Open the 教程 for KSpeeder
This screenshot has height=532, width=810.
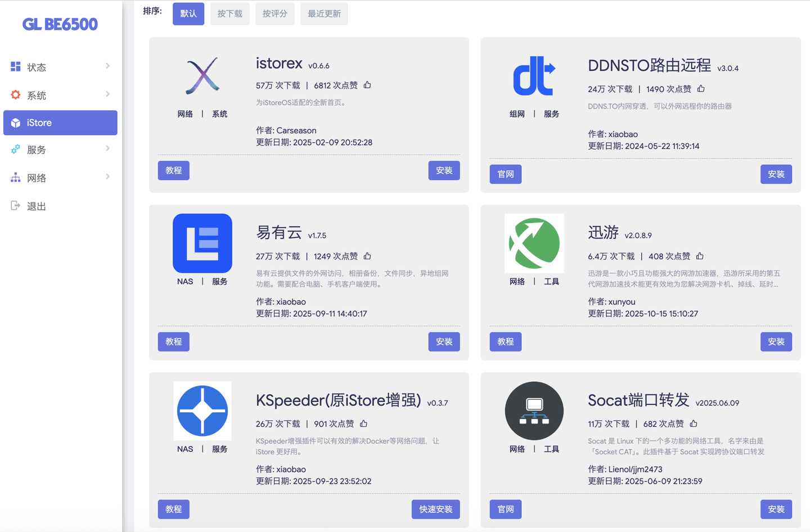(173, 509)
